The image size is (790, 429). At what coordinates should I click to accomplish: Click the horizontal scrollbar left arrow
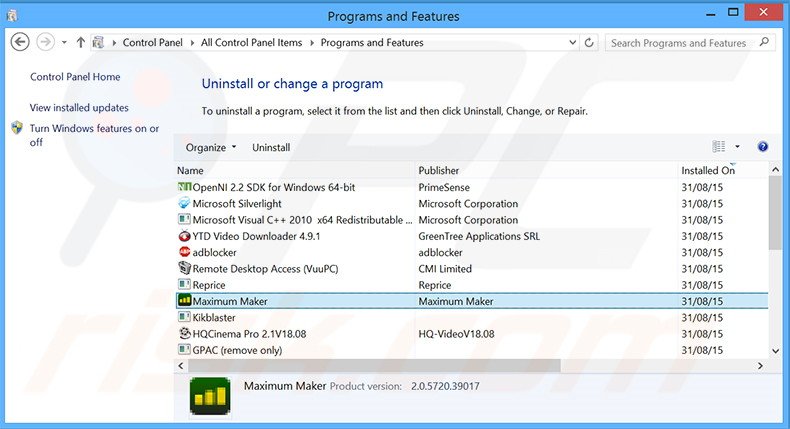[x=181, y=365]
